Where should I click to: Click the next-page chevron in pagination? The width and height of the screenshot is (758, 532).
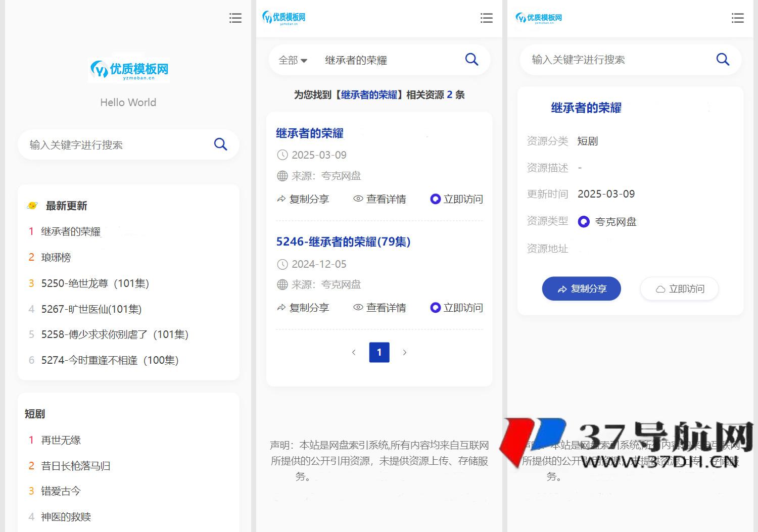pyautogui.click(x=405, y=352)
